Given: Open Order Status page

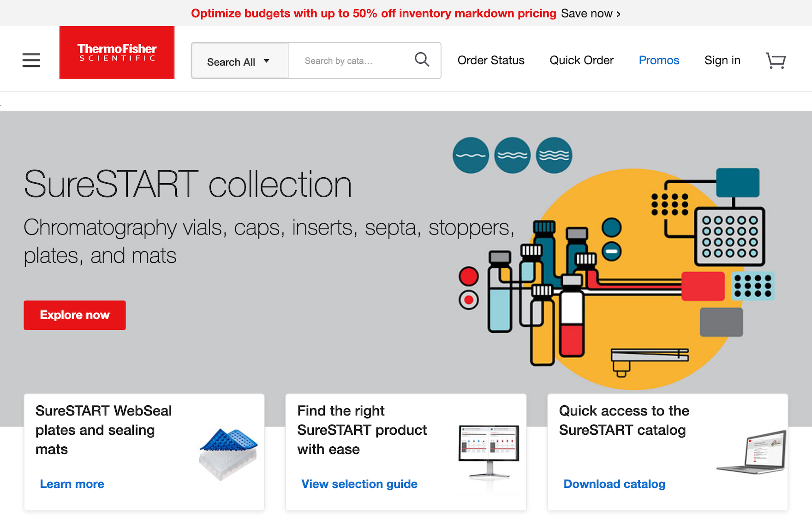Looking at the screenshot, I should 491,60.
